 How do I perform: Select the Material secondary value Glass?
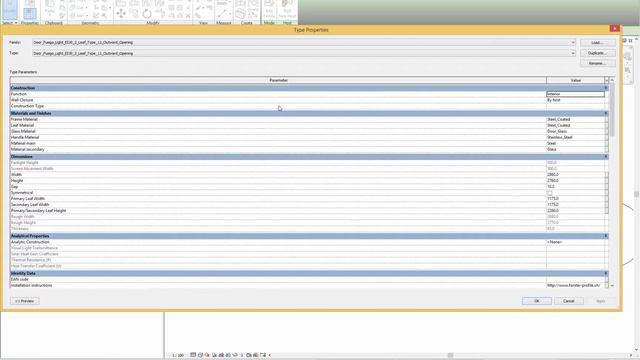point(576,149)
